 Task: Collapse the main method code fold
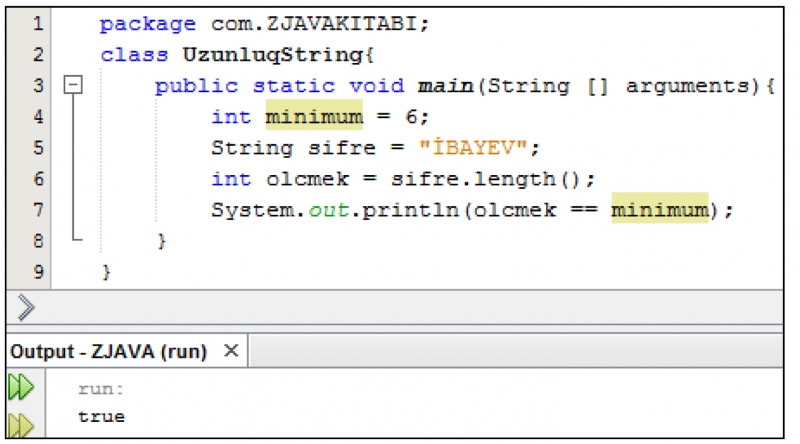(x=71, y=86)
